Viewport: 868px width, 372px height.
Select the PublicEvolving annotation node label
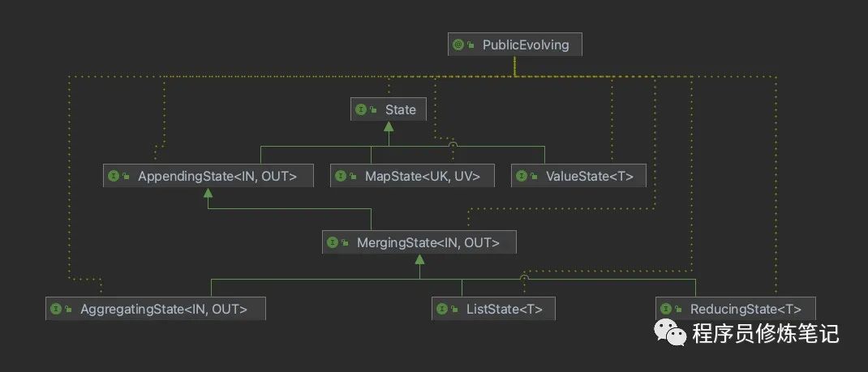(526, 45)
